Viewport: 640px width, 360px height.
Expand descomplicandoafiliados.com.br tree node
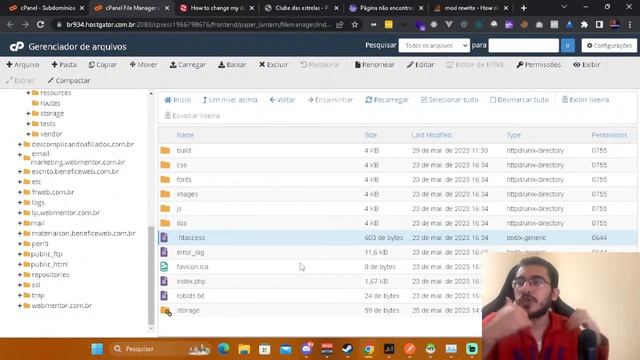pos(20,144)
